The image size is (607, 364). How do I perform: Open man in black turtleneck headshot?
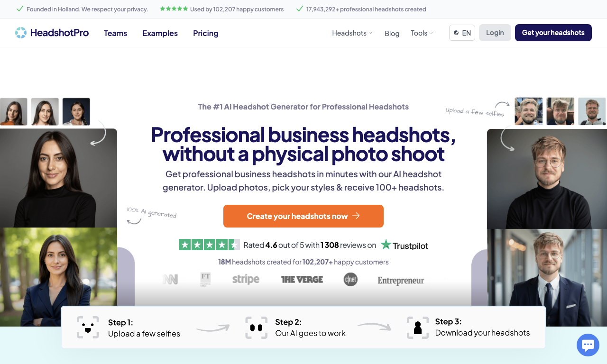(x=547, y=179)
